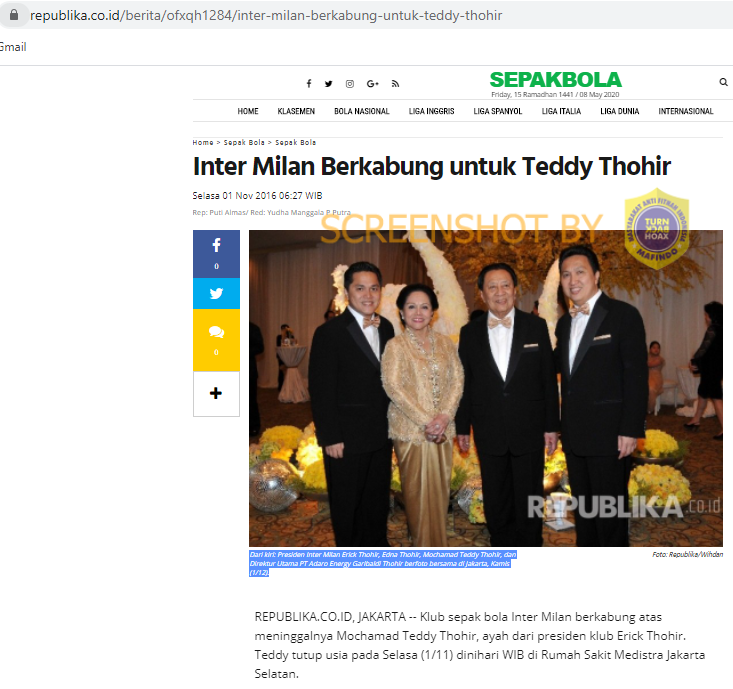Open comments with yellow chat button
Screen dimensions: 733x689
click(216, 340)
